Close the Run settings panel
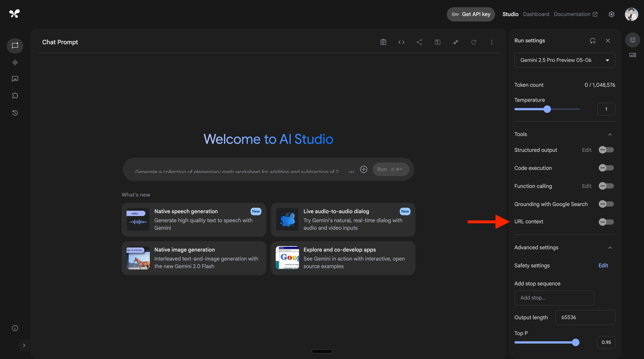Image resolution: width=644 pixels, height=359 pixels. pyautogui.click(x=608, y=41)
